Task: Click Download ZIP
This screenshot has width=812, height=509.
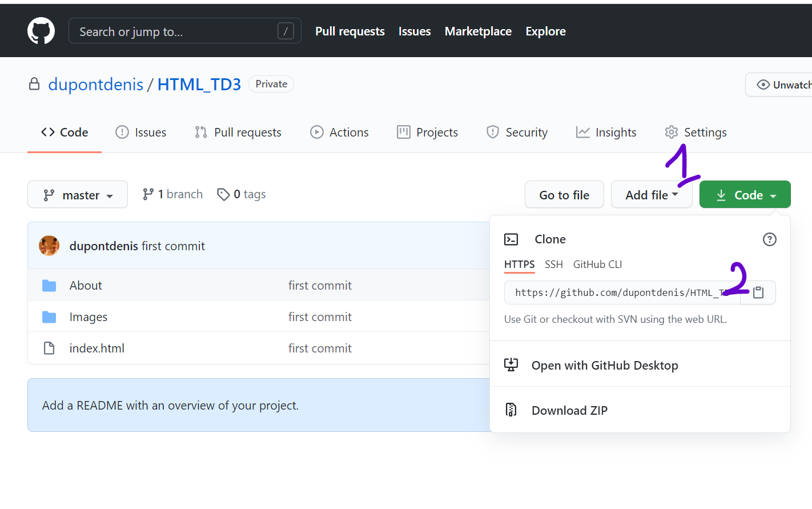Action: (x=569, y=411)
